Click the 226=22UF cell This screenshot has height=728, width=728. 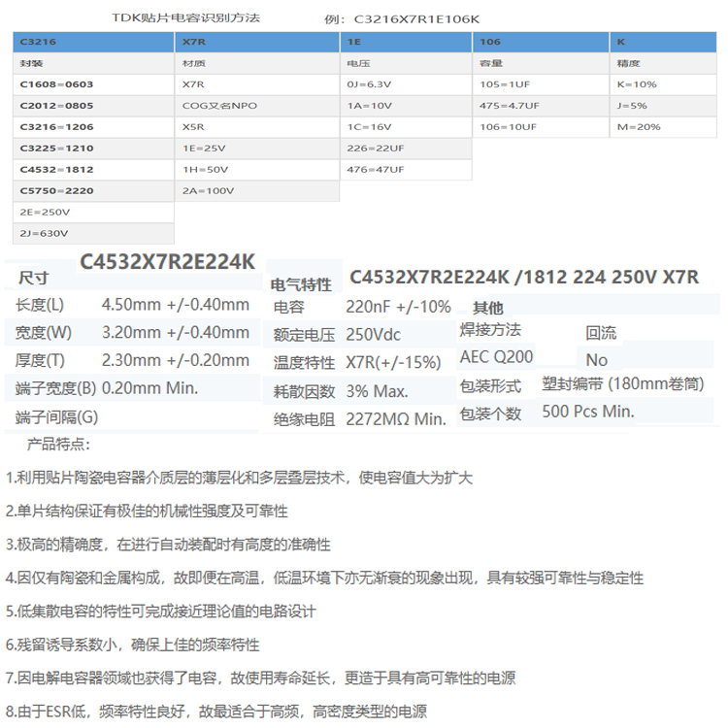[x=407, y=149]
